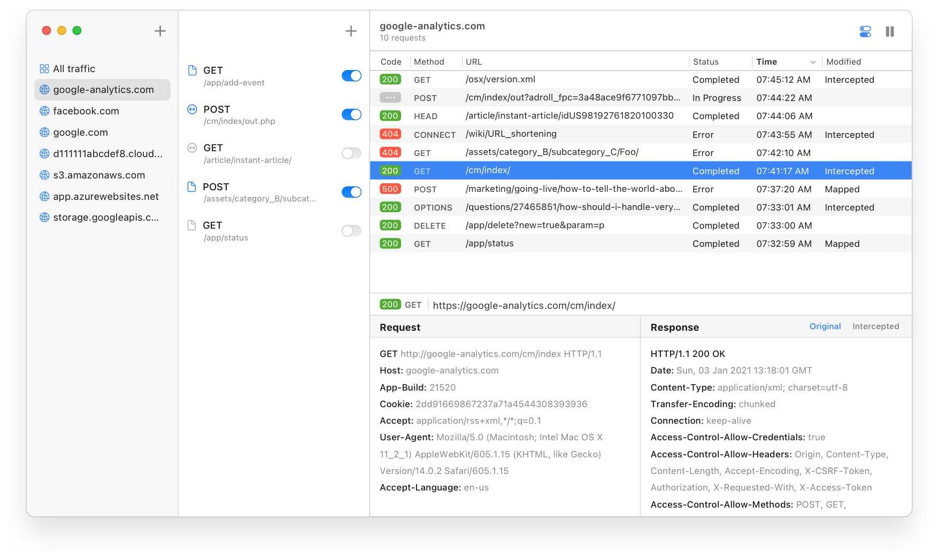Switch to the Intercepted response tab

[x=876, y=326]
